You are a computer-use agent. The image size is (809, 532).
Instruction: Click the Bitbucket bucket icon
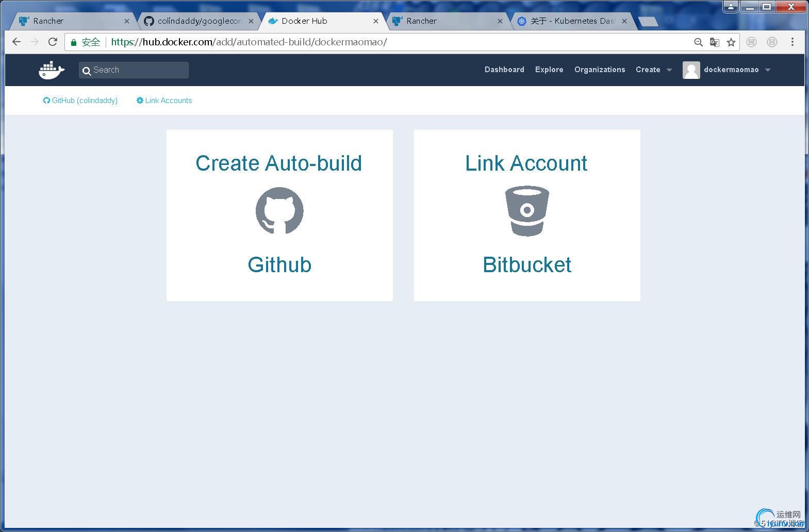tap(527, 211)
